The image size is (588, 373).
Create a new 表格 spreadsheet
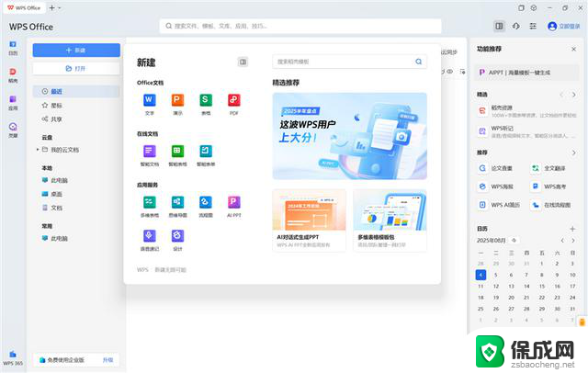206,100
